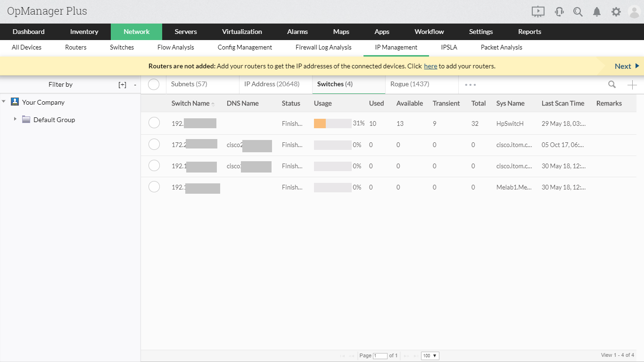Click the Available column header
The height and width of the screenshot is (362, 644).
point(410,103)
